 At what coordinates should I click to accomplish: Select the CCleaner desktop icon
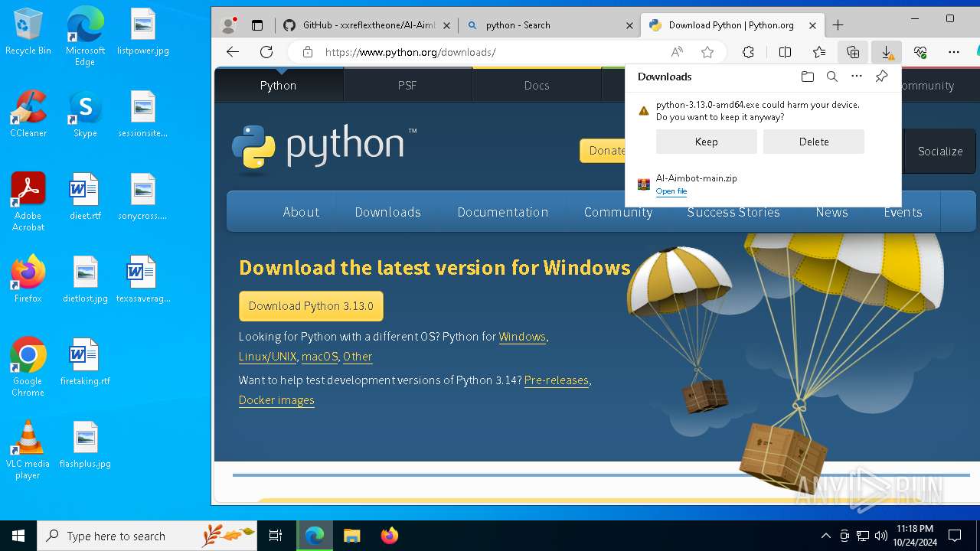click(28, 114)
